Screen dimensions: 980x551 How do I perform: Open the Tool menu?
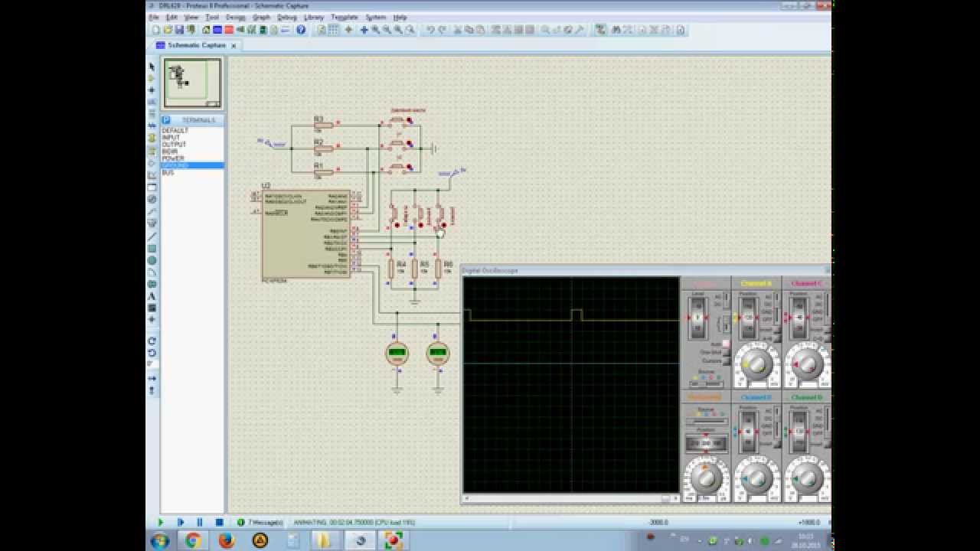click(x=212, y=17)
